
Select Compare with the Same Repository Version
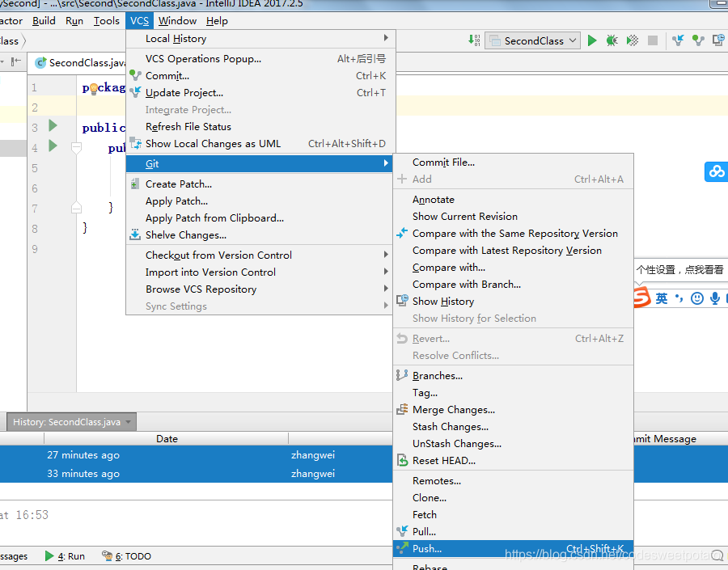[513, 234]
